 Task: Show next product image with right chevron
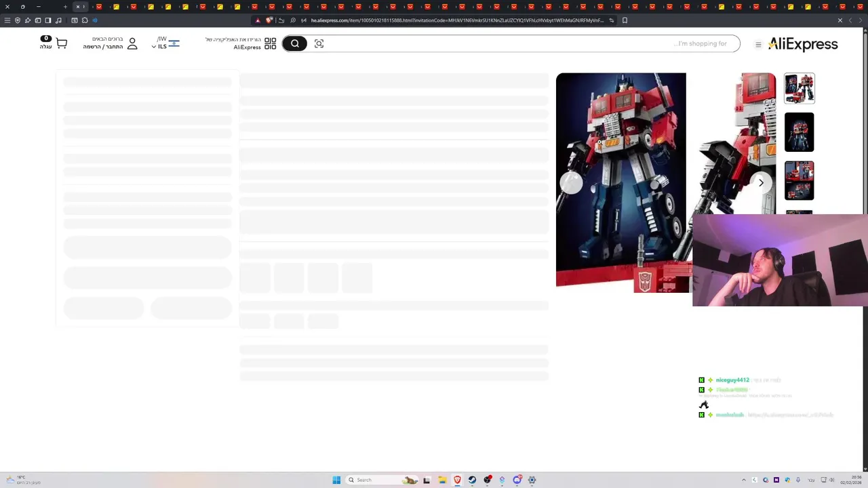(761, 182)
